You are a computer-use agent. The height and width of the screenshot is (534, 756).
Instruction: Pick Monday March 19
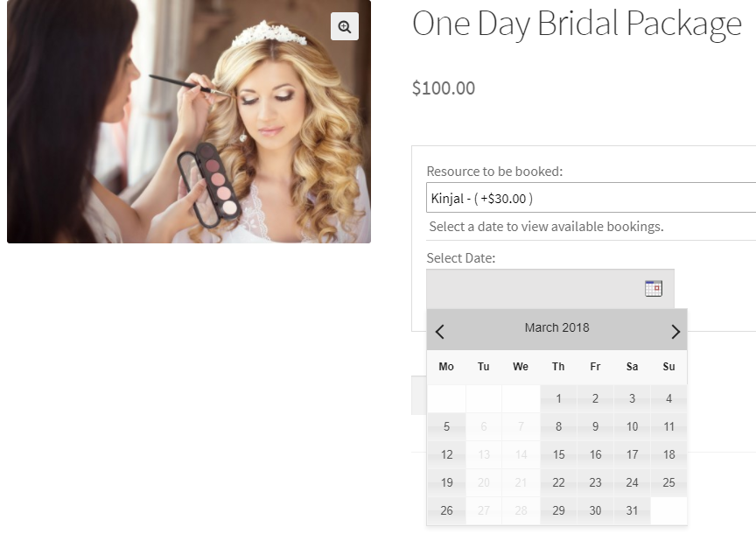pyautogui.click(x=446, y=482)
